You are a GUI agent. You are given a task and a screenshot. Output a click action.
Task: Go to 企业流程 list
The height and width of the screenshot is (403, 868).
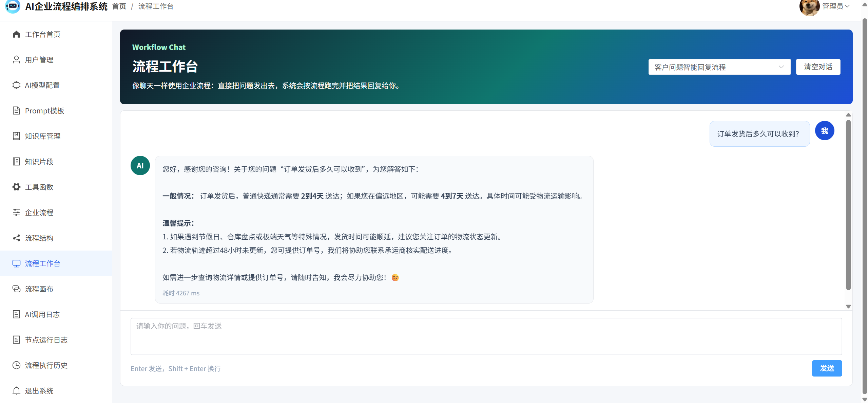coord(56,213)
